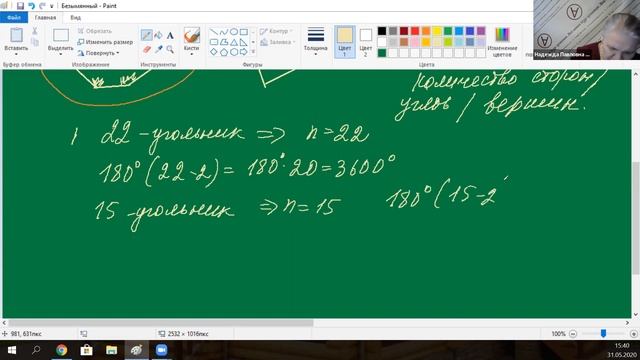Screen dimensions: 640x360
Task: Zoom in with plus button
Action: (633, 334)
